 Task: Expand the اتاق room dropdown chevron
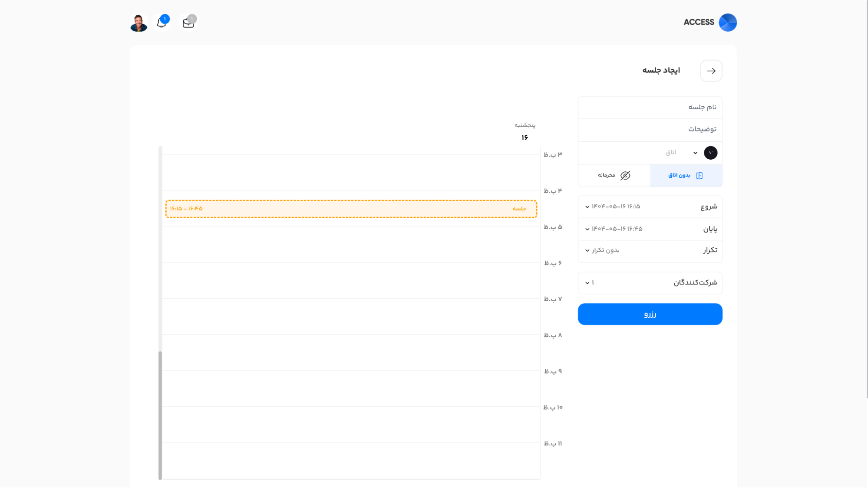click(695, 153)
